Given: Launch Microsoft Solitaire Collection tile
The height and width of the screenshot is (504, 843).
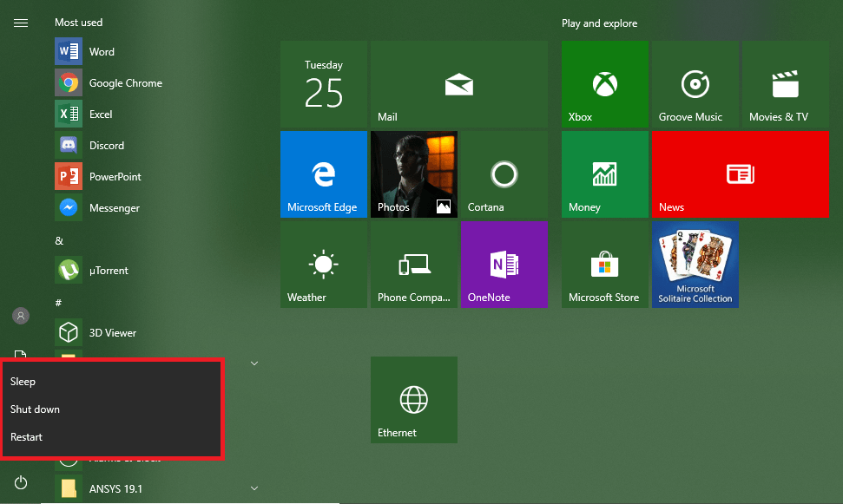Looking at the screenshot, I should 695,265.
